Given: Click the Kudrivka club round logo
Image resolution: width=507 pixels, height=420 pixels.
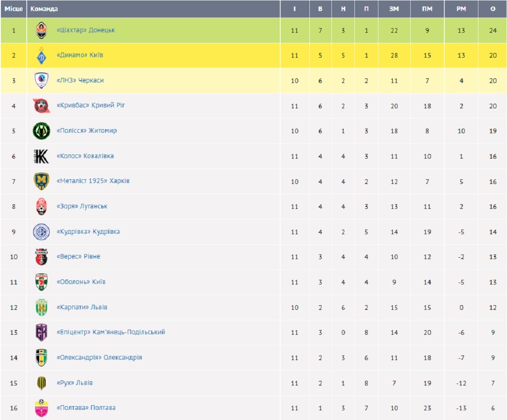Looking at the screenshot, I should coord(41,231).
